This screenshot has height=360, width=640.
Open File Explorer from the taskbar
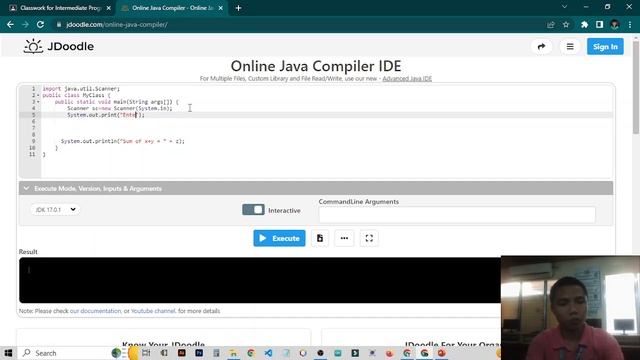click(x=233, y=353)
